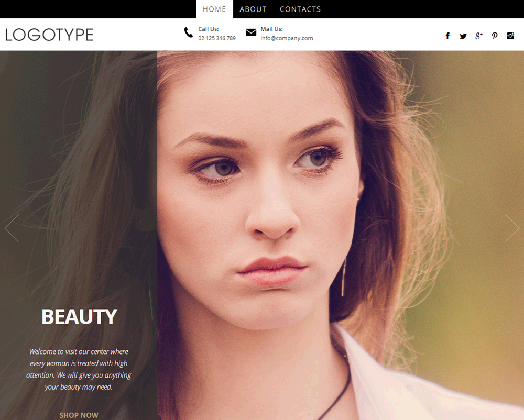Click the 'Call Us:' label
Viewport: 524px width, 420px height.
tap(208, 29)
